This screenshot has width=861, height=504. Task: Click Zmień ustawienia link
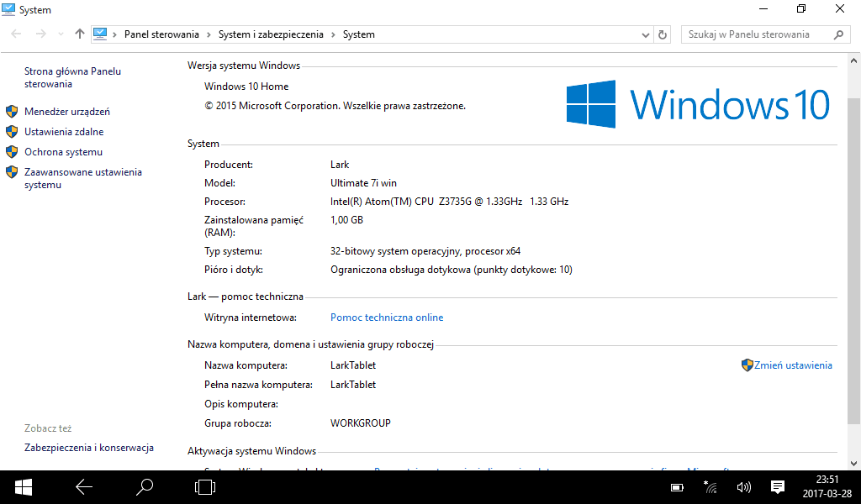pyautogui.click(x=793, y=365)
